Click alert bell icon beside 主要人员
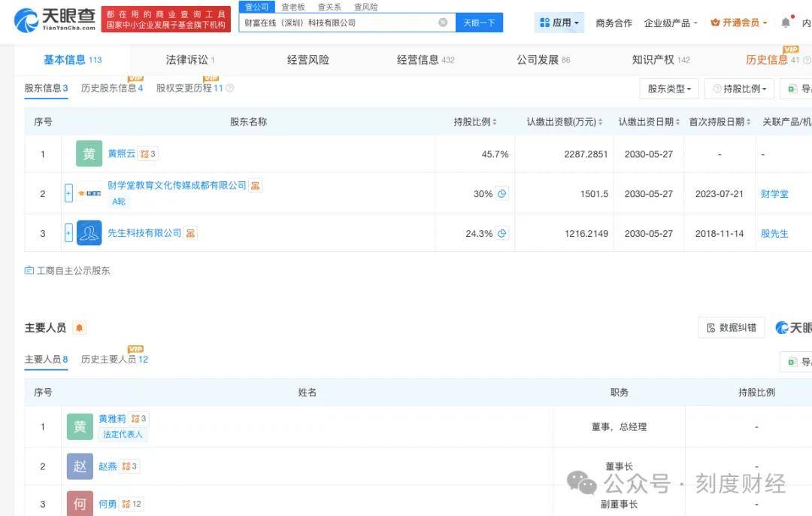Image resolution: width=812 pixels, height=516 pixels. pos(79,328)
